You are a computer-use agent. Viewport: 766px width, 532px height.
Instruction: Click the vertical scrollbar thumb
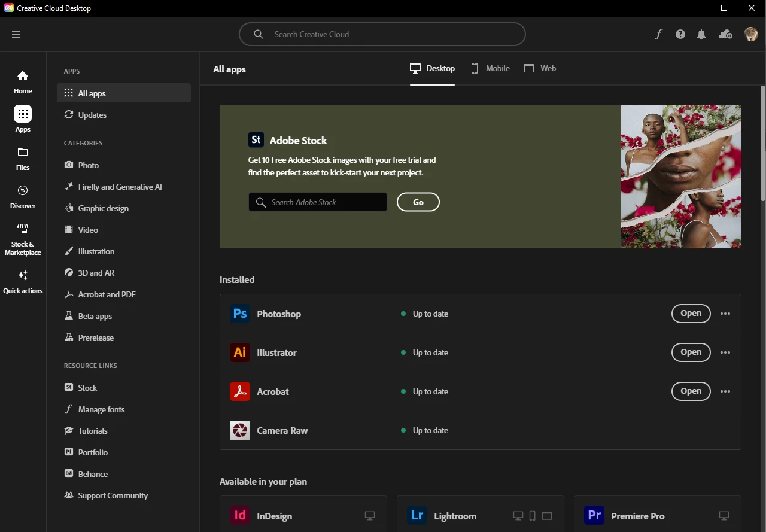(763, 144)
